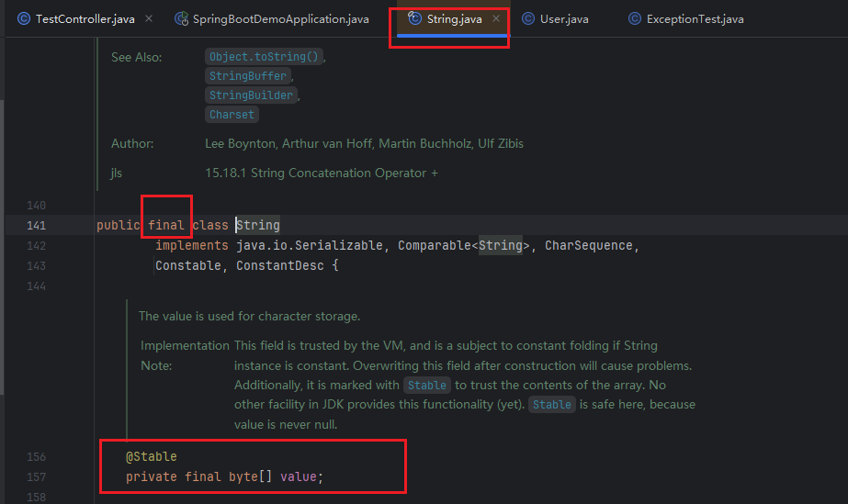
Task: Follow the Charset doc link
Action: (232, 115)
